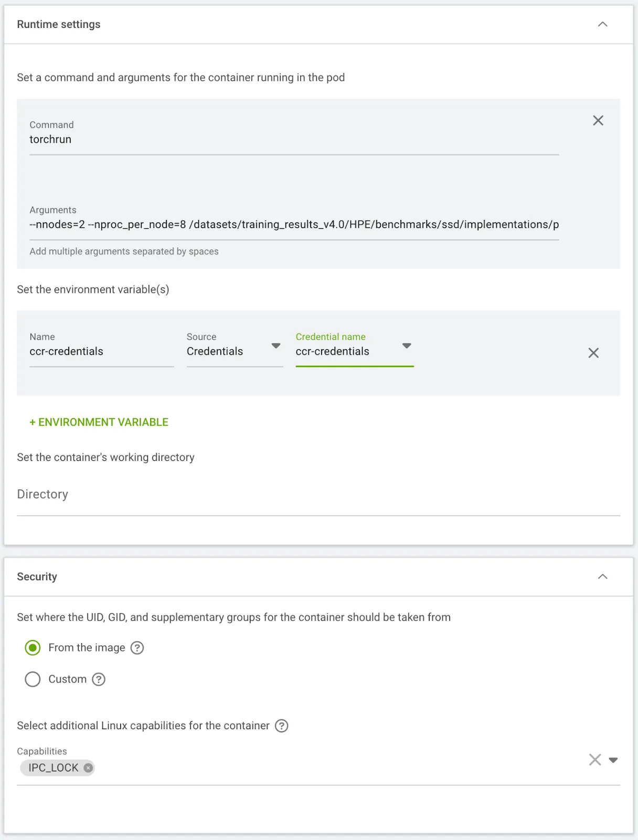Viewport: 638px width, 840px height.
Task: Open the Source dropdown
Action: pyautogui.click(x=235, y=351)
